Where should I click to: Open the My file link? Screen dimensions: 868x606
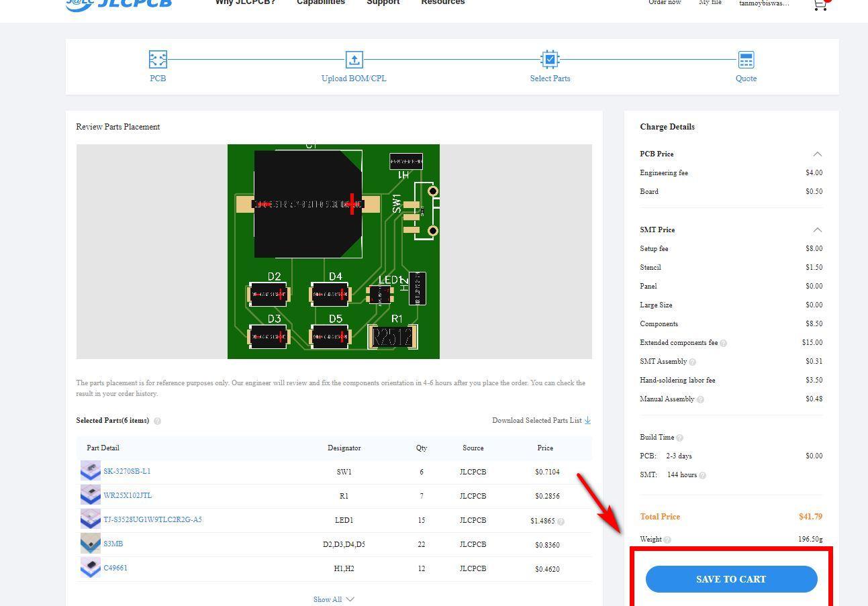click(x=710, y=2)
